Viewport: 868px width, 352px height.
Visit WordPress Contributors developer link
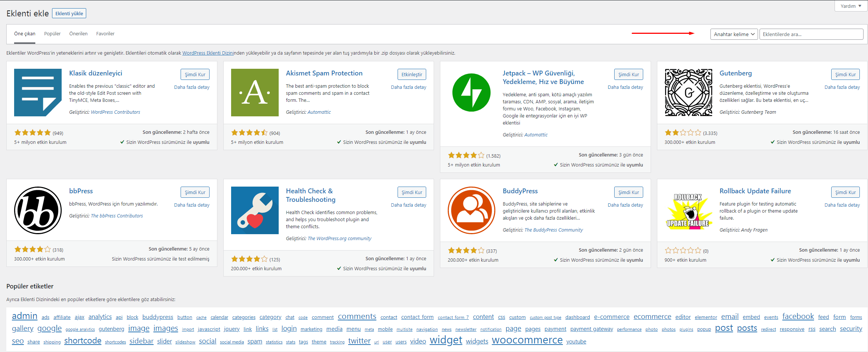116,112
